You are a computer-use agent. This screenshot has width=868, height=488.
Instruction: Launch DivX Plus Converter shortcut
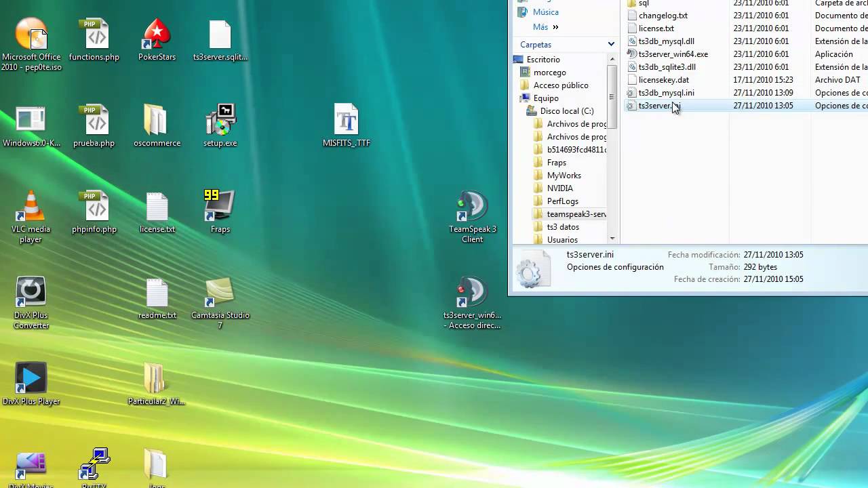coord(31,303)
